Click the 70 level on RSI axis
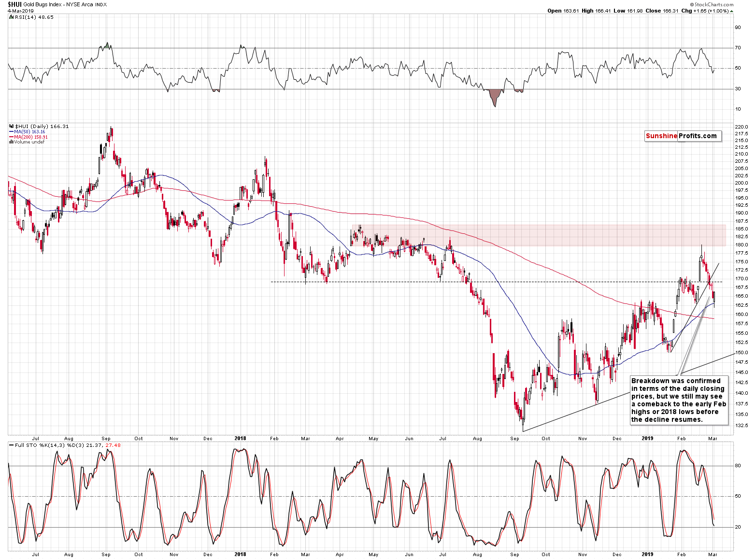756x559 pixels. click(738, 47)
